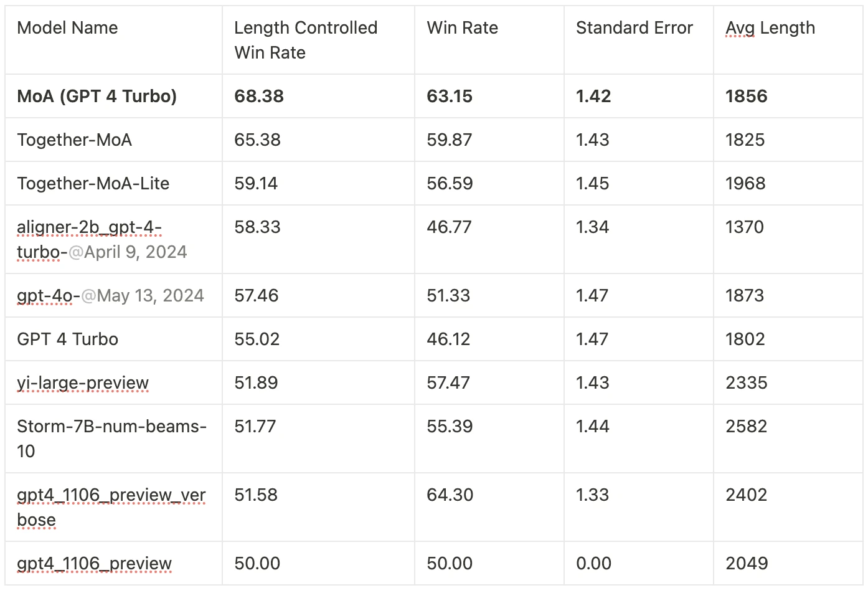This screenshot has width=868, height=593.
Task: Click the "Model Name" column header cell
Action: (x=67, y=28)
